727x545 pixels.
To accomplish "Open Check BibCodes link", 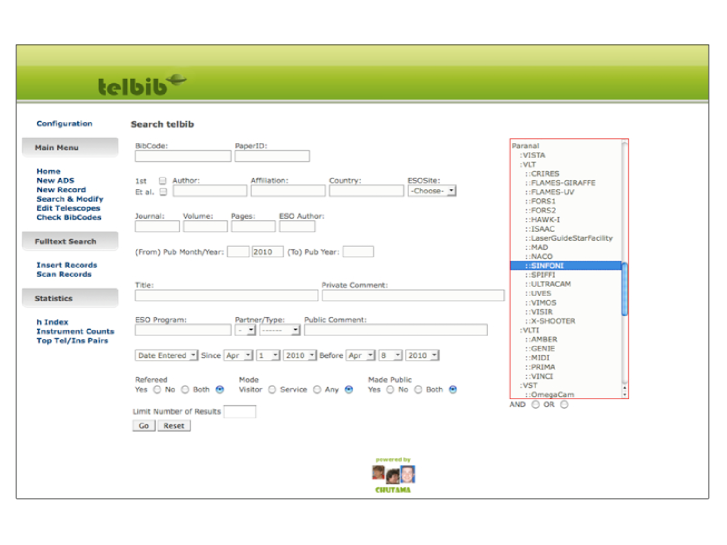I will click(69, 218).
